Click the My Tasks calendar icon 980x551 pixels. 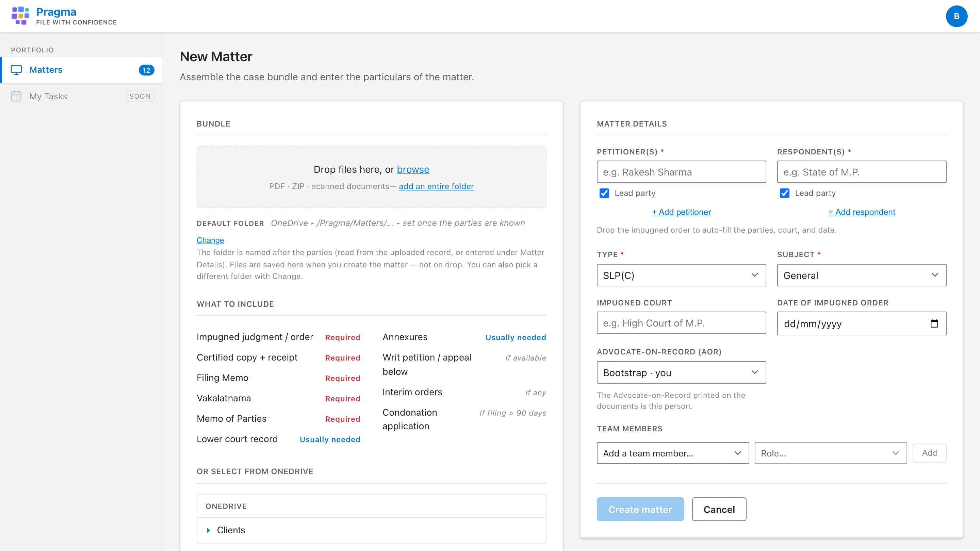[x=16, y=96]
